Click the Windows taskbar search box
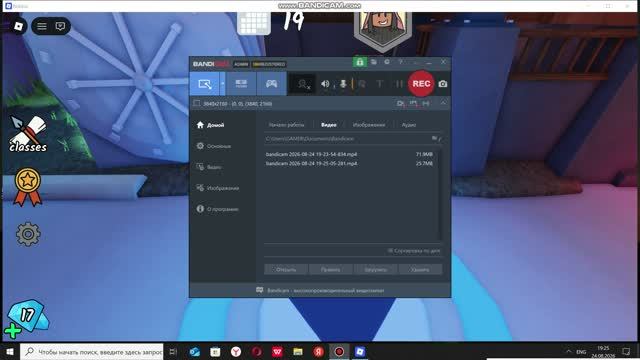 (92, 351)
